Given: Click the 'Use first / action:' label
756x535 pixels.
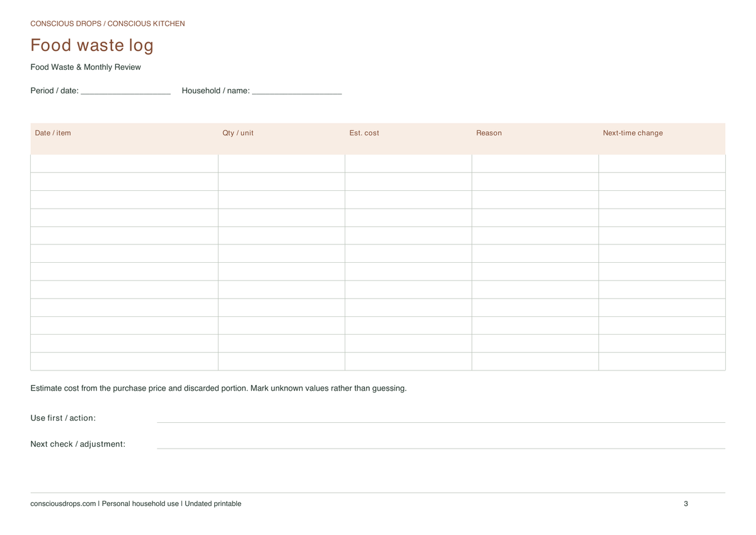Looking at the screenshot, I should click(x=63, y=418).
